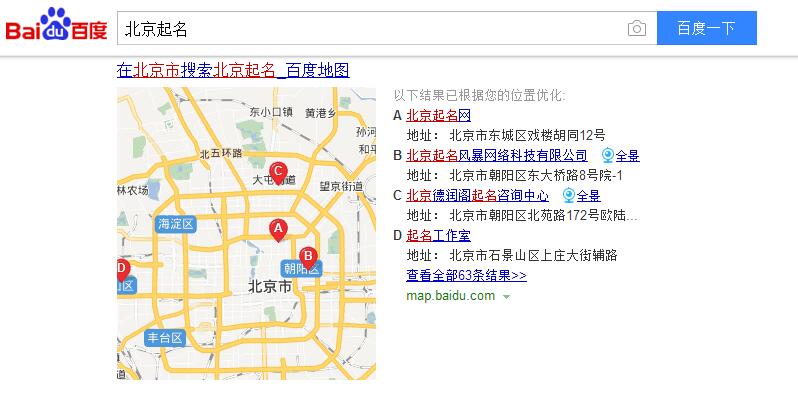Open 全景 panorama link for result C

coord(588,195)
